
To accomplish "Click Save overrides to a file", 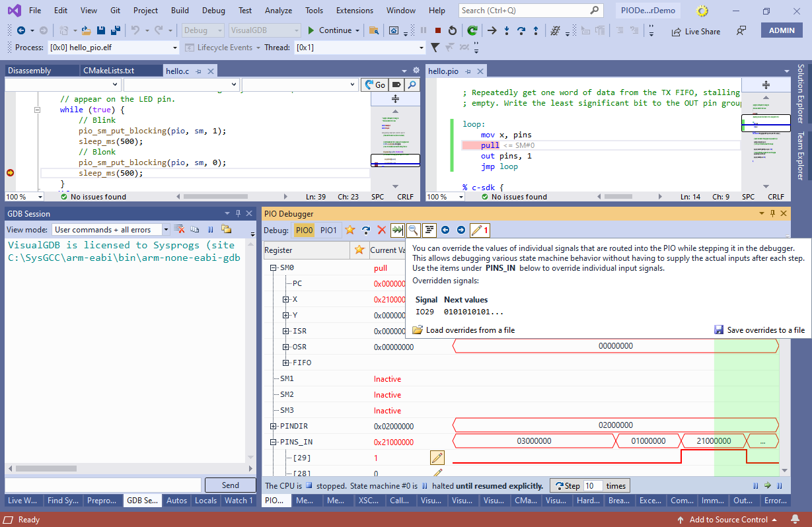I will [x=760, y=330].
